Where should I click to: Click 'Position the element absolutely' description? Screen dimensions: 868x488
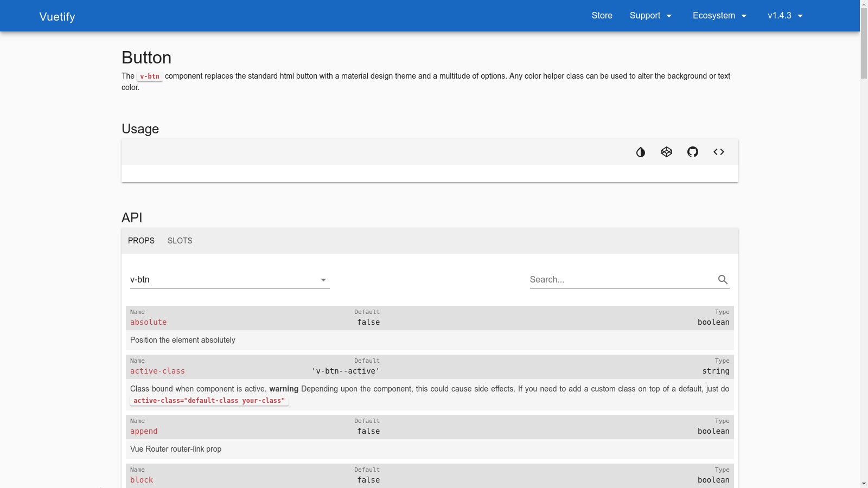(183, 340)
